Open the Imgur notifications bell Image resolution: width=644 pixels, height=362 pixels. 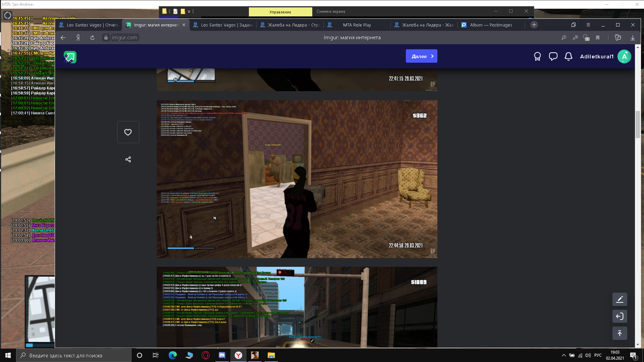pyautogui.click(x=569, y=57)
